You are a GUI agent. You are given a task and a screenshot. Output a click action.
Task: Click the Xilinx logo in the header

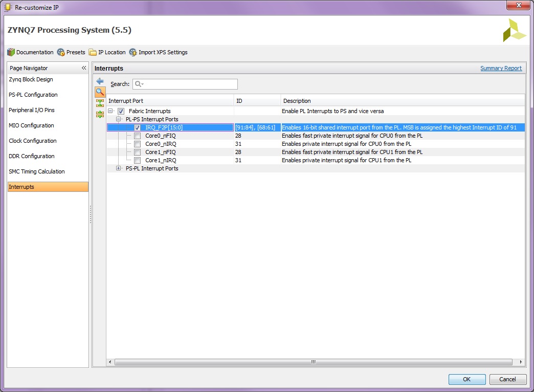tap(516, 30)
